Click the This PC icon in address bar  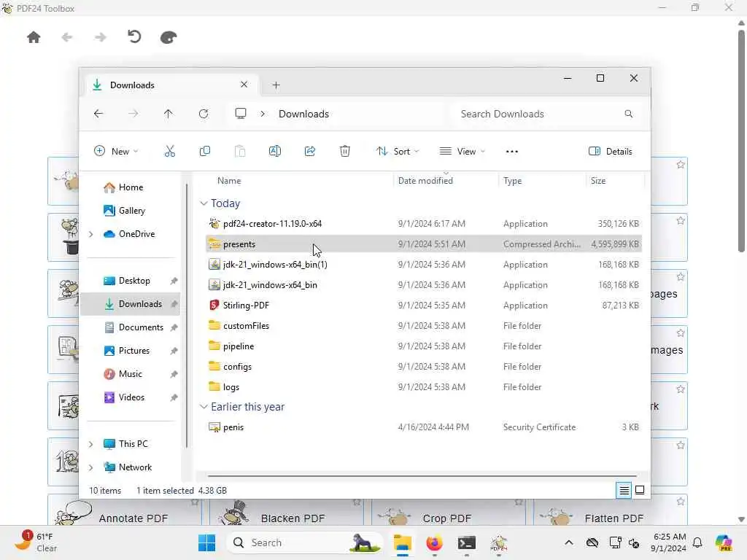(x=241, y=113)
